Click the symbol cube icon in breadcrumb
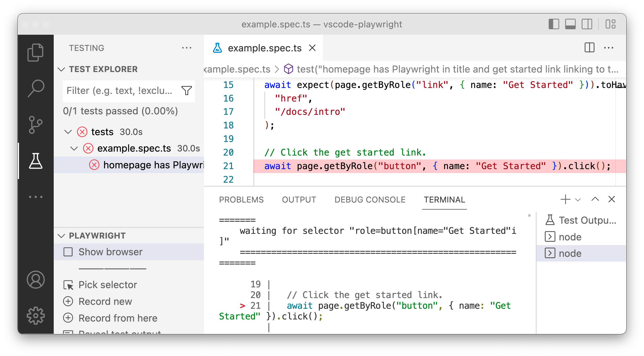Viewport: 644px width, 356px height. tap(288, 69)
